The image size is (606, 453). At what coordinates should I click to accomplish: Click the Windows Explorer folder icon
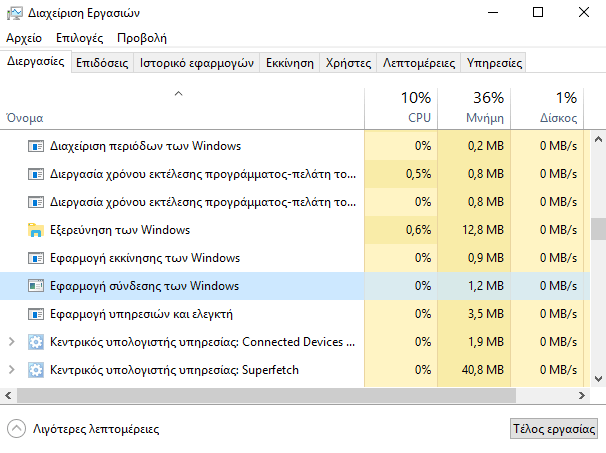click(36, 230)
